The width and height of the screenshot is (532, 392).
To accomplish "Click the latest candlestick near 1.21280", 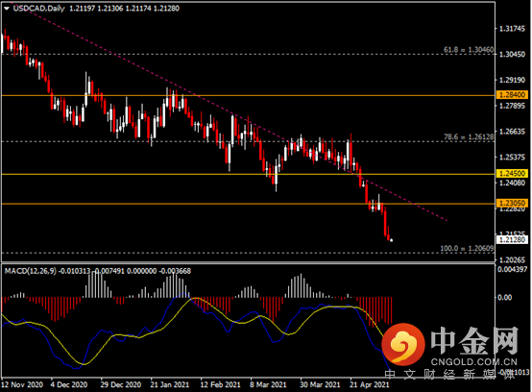I will (x=392, y=240).
